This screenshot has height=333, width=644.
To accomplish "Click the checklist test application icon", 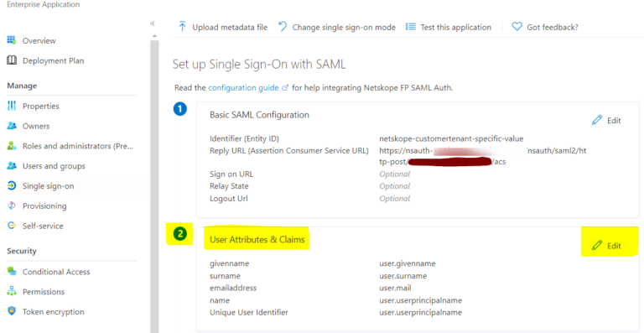I will click(410, 27).
